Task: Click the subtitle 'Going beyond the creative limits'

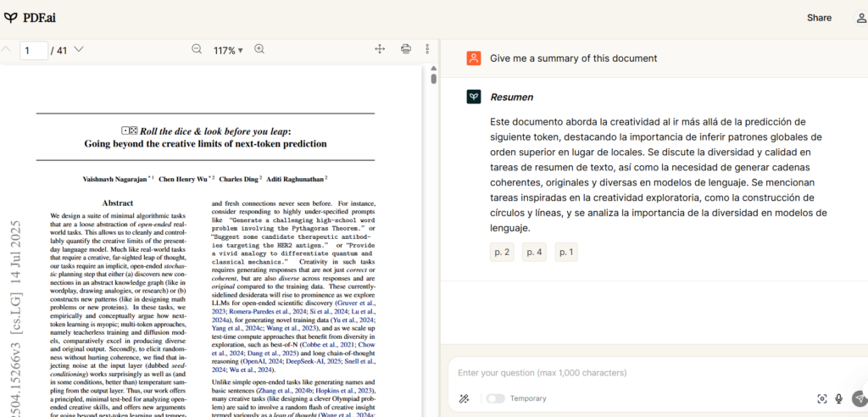Action: [x=205, y=144]
